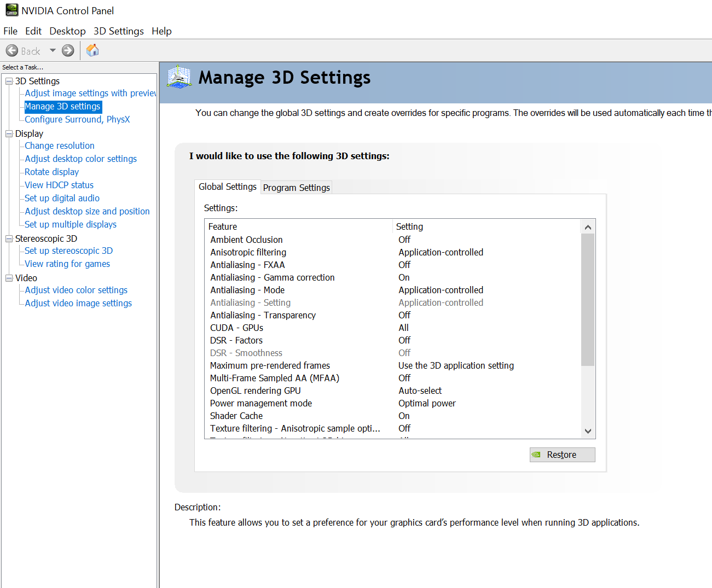Select Texture filtering - Anisotropic sample opti... row
Image resolution: width=712 pixels, height=588 pixels.
click(392, 428)
